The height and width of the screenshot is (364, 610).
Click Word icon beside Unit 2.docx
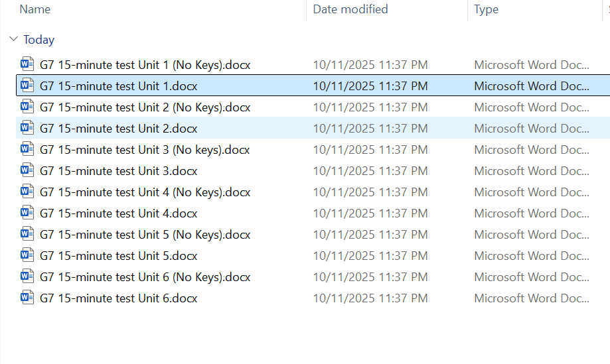(x=27, y=129)
